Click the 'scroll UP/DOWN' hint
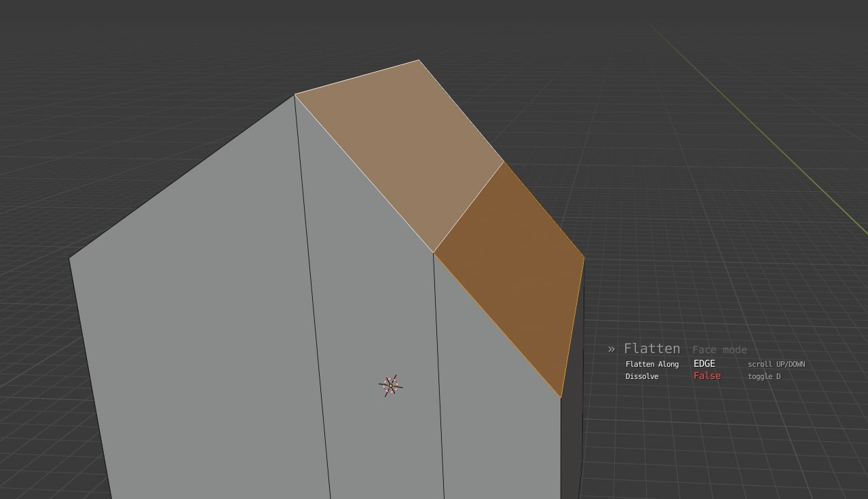Viewport: 868px width, 499px height. (776, 364)
